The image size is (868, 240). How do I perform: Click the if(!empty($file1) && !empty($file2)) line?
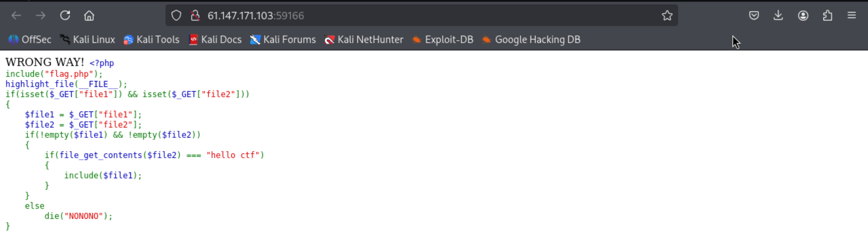pyautogui.click(x=112, y=135)
